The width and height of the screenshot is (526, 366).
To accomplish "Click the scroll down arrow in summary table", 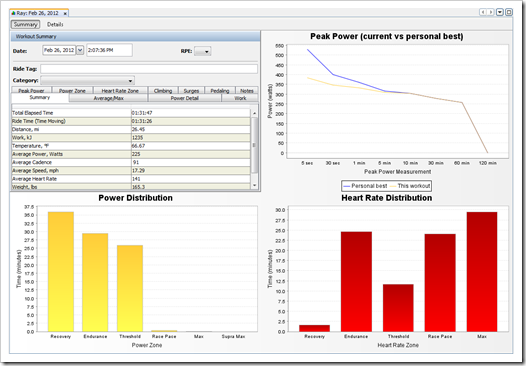I will coord(254,185).
